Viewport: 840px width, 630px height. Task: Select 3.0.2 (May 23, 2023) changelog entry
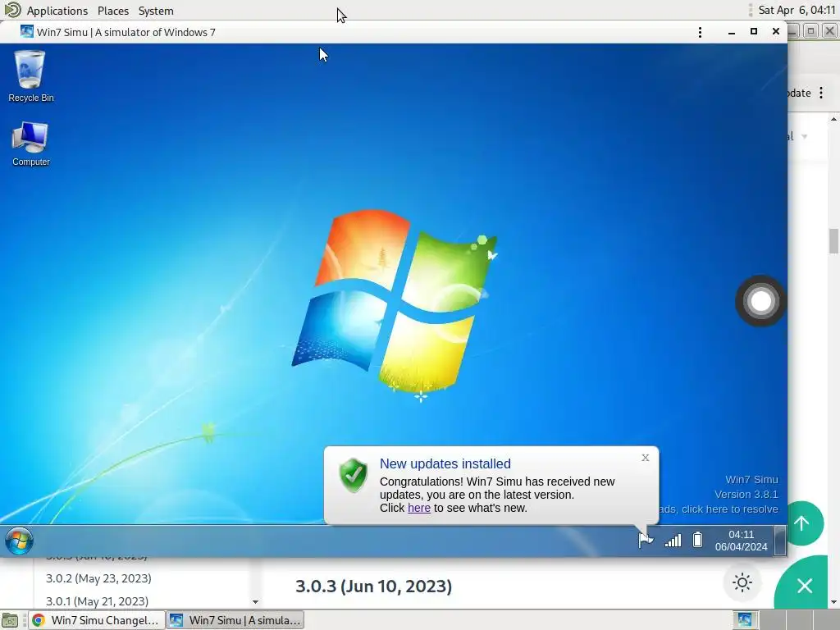coord(98,578)
